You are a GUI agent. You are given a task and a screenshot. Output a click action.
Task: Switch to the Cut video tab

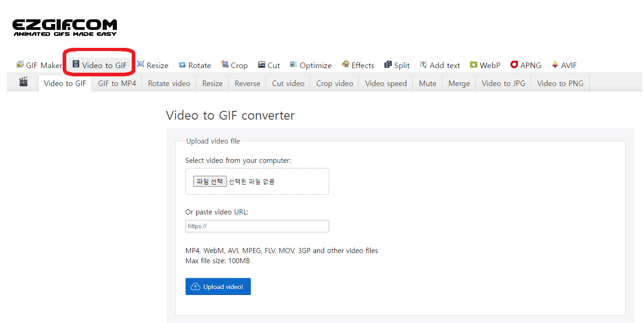[288, 83]
